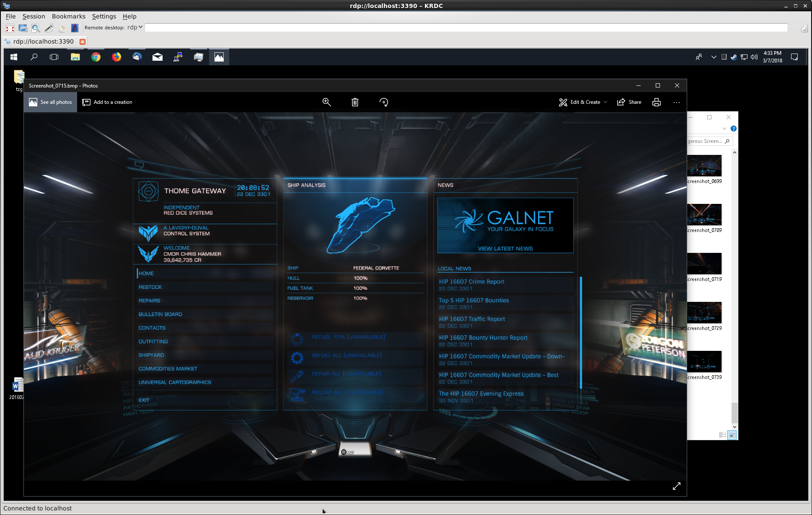Open the Photos more options ellipsis

coord(677,102)
